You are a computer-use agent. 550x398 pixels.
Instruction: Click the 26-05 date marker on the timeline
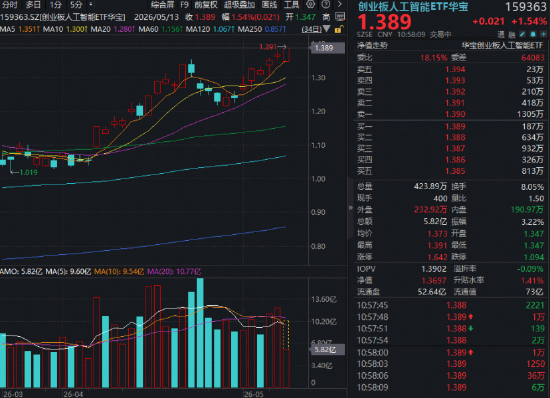point(254,394)
